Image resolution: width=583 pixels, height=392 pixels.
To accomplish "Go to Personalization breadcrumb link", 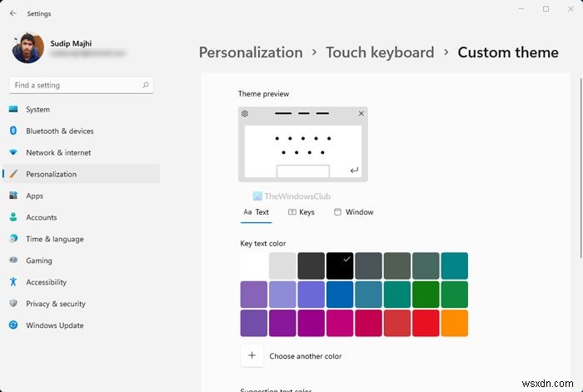I will 251,52.
